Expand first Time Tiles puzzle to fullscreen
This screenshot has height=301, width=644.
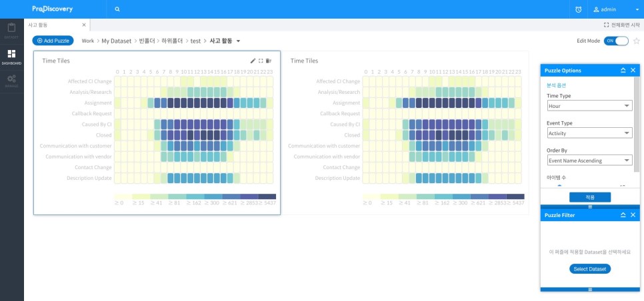[x=261, y=61]
